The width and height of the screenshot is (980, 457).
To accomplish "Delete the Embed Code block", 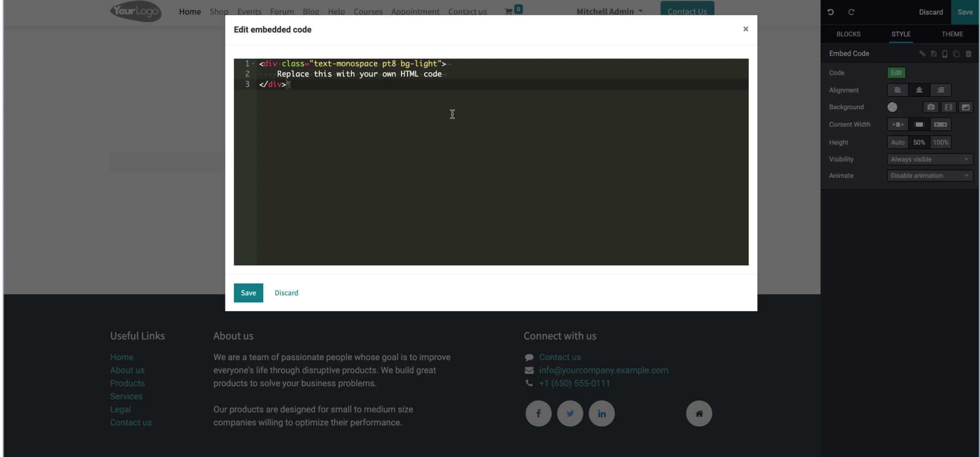I will 969,54.
